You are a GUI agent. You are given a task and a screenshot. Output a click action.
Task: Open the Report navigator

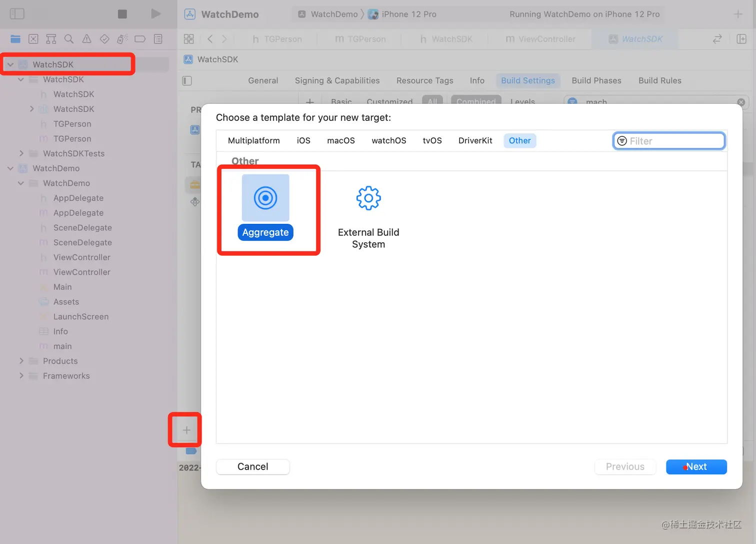(x=158, y=39)
